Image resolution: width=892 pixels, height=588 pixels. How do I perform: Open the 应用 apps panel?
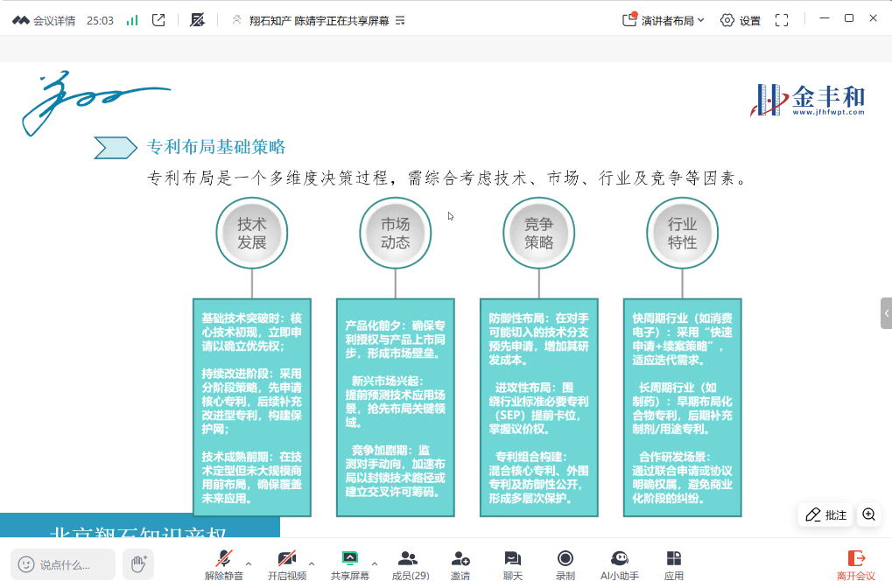point(674,564)
